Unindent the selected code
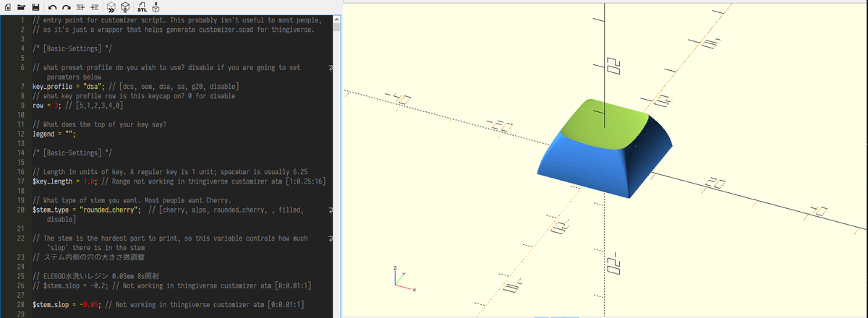This screenshot has height=318, width=868. (80, 7)
